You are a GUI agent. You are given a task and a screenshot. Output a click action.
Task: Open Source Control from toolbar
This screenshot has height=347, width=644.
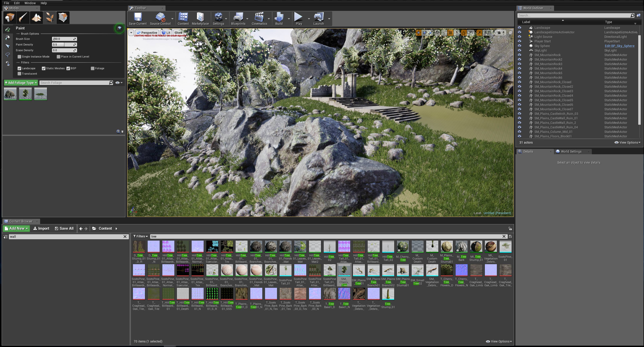(160, 19)
